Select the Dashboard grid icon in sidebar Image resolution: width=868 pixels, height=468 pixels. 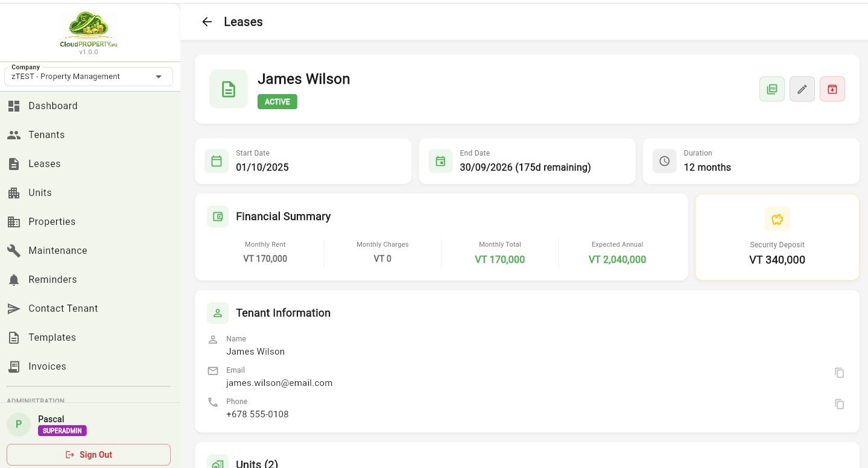coord(14,106)
